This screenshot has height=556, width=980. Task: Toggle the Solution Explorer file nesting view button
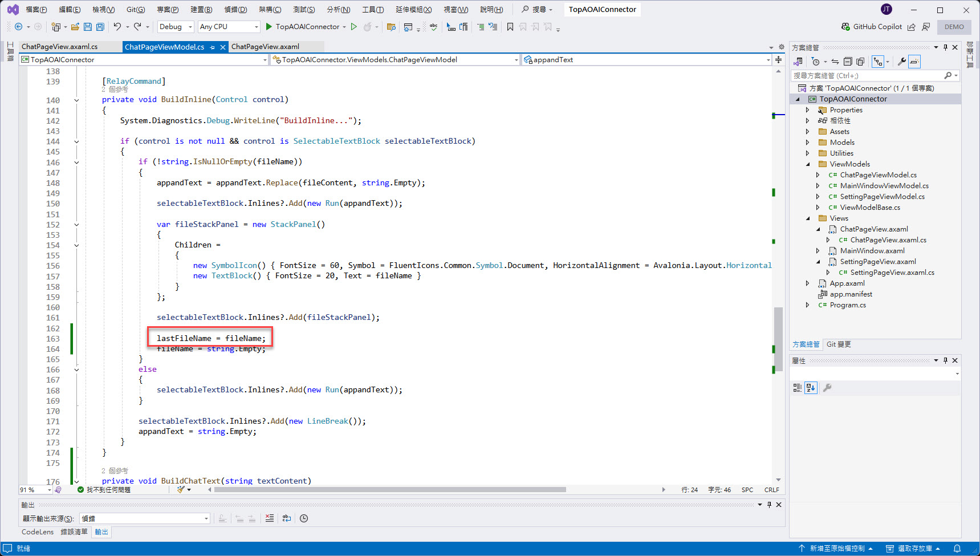(x=878, y=62)
